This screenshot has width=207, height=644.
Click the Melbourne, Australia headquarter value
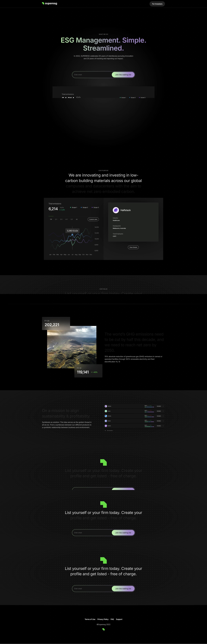(x=119, y=228)
